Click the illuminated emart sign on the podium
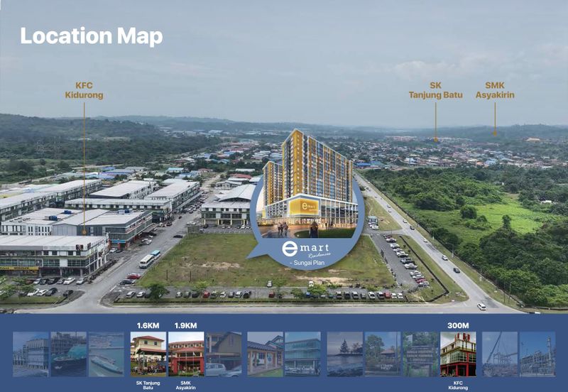This screenshot has width=568, height=392. coord(303,207)
